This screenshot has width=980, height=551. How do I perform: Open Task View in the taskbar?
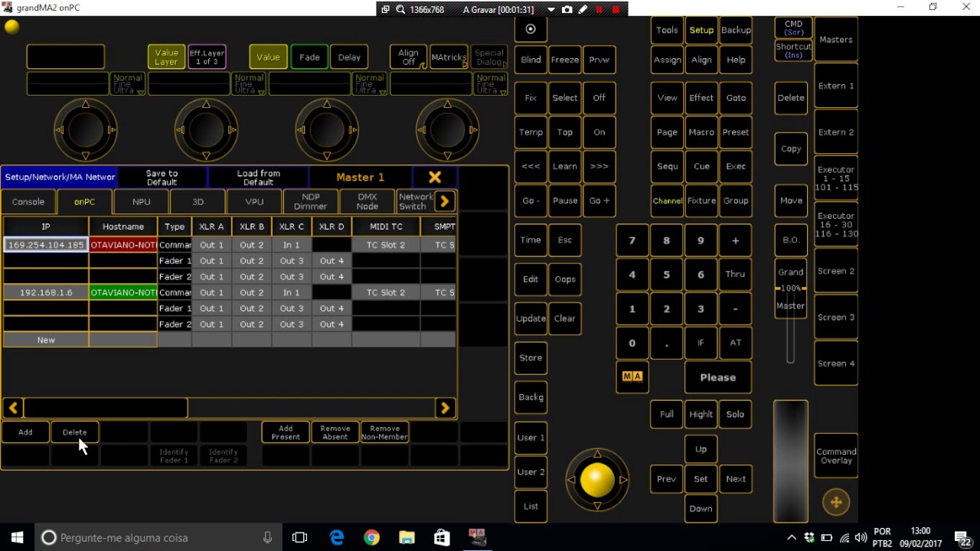pyautogui.click(x=299, y=537)
